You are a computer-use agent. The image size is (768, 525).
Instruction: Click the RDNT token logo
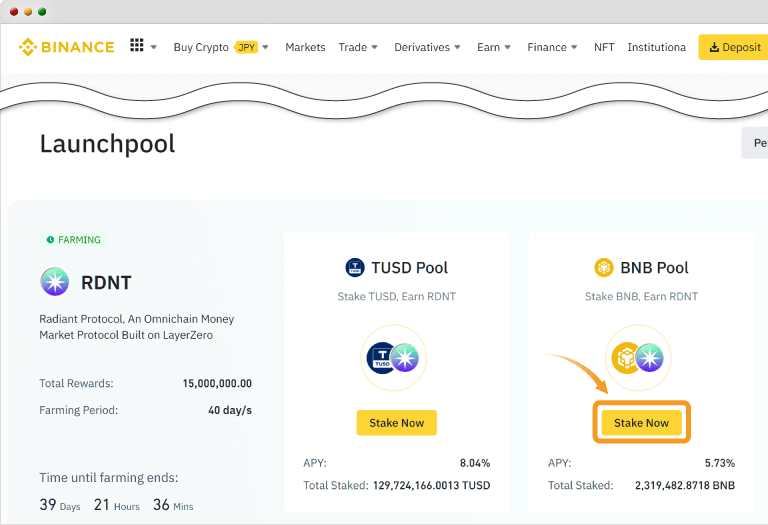(54, 282)
